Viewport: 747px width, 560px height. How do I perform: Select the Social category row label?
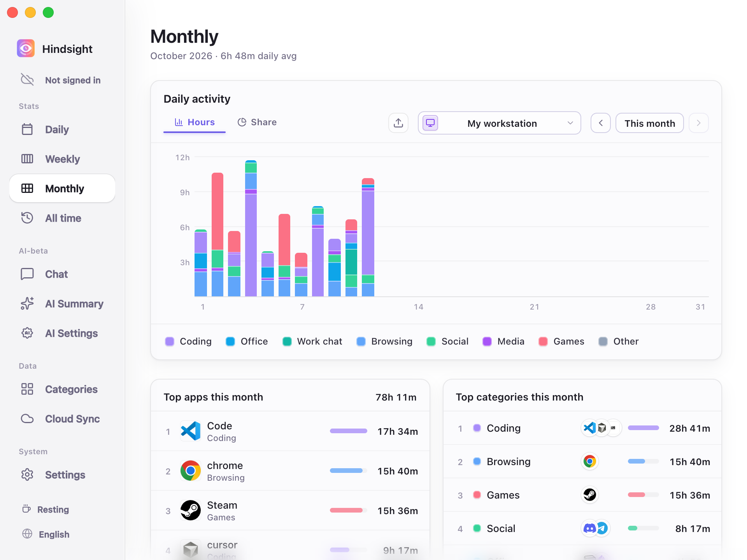point(501,528)
